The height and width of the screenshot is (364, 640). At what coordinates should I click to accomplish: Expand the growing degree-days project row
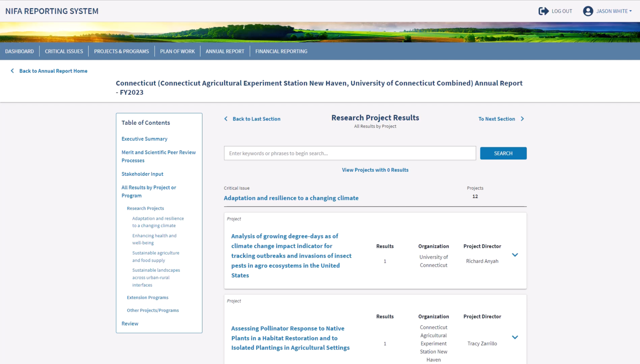[515, 255]
